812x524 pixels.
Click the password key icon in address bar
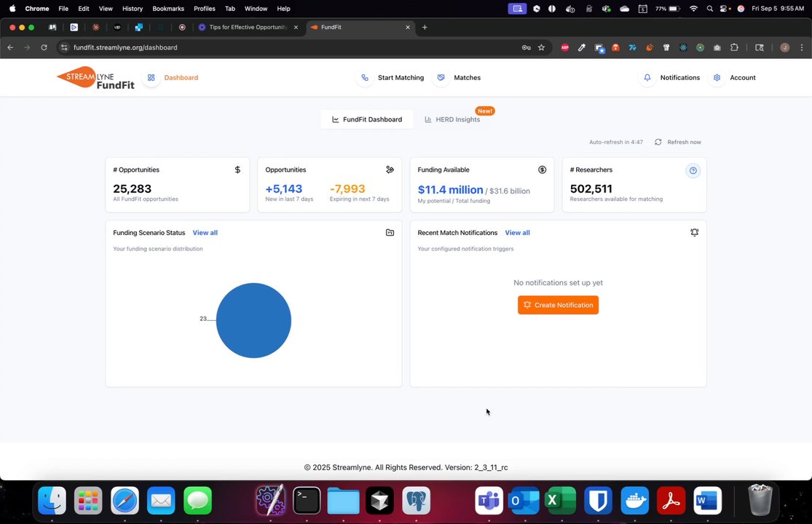[526, 47]
